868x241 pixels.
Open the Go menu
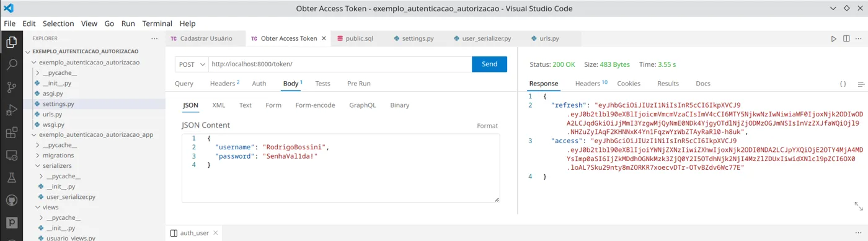coord(109,24)
